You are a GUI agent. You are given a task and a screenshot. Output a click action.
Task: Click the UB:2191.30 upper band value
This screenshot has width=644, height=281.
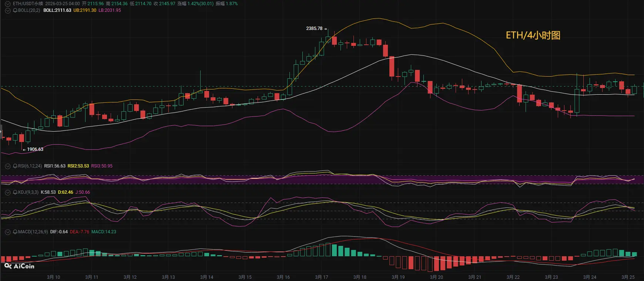pos(85,10)
